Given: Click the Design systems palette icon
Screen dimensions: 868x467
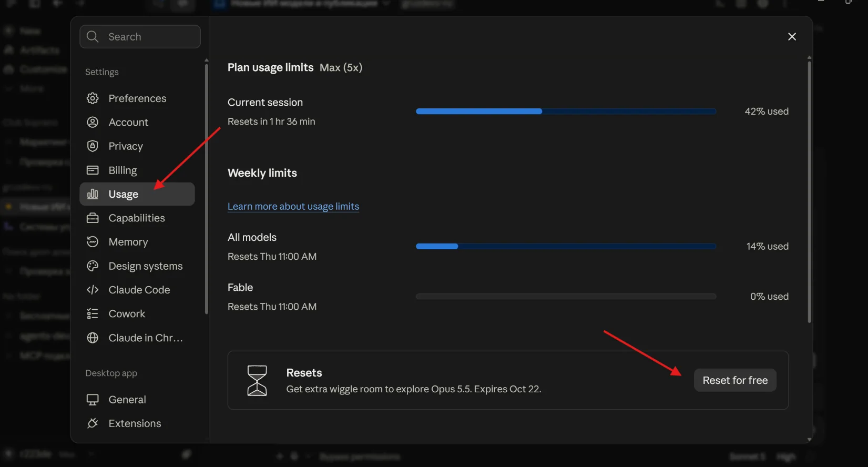Looking at the screenshot, I should point(93,266).
